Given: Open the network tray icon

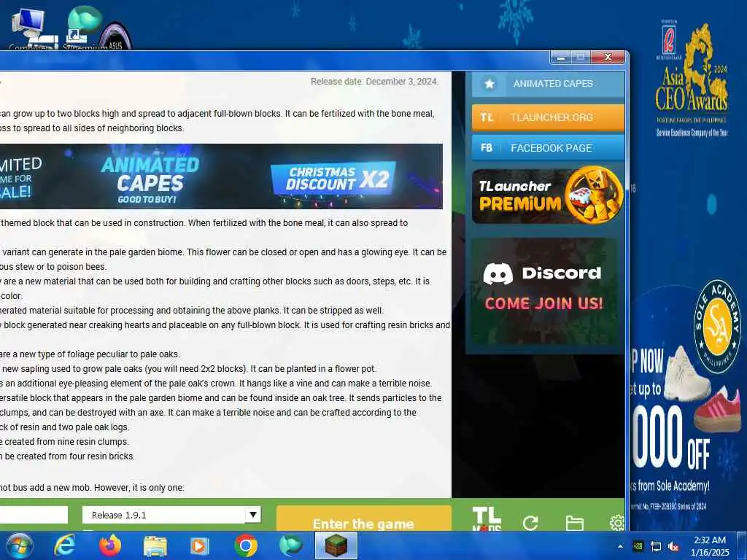Looking at the screenshot, I should pyautogui.click(x=656, y=547).
